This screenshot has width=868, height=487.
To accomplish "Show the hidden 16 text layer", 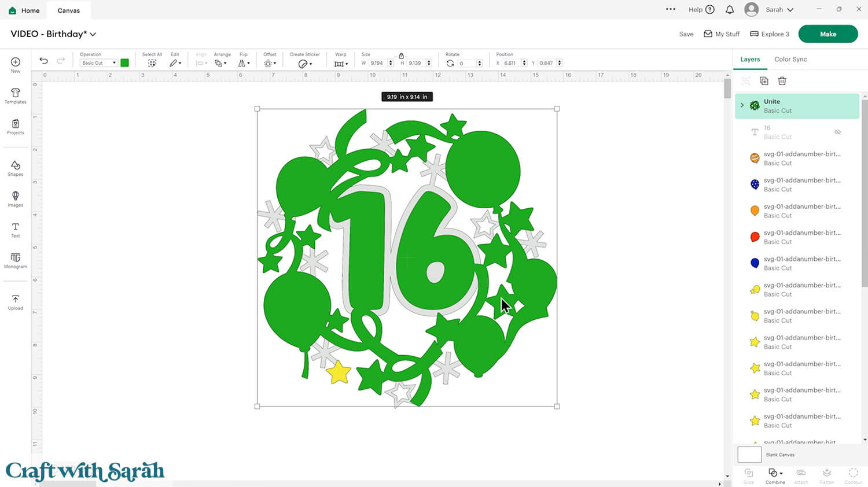I will (837, 132).
